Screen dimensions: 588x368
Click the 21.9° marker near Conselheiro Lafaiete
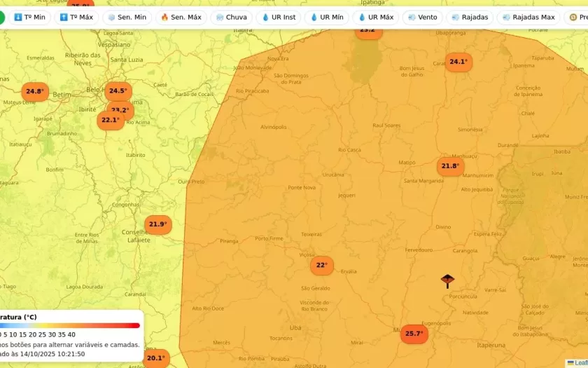(157, 224)
